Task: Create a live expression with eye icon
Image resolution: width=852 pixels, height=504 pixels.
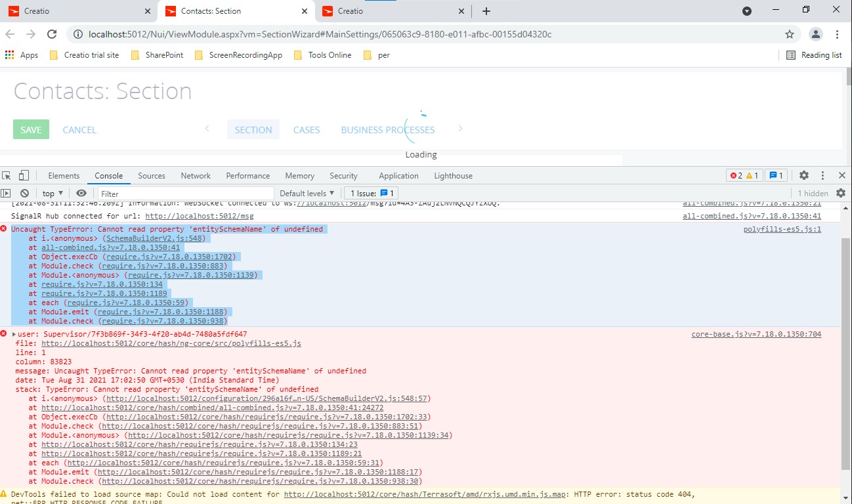Action: pos(81,193)
